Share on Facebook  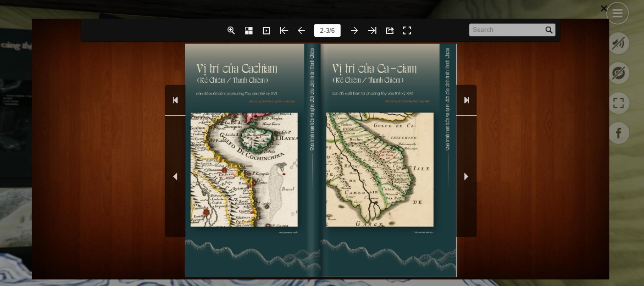click(x=619, y=133)
